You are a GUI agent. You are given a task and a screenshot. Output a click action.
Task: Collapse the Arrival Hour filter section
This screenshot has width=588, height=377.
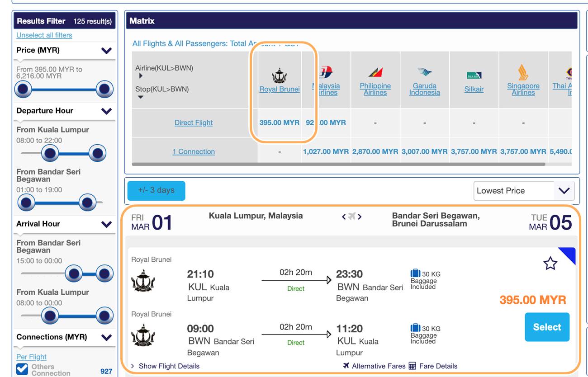tap(107, 224)
